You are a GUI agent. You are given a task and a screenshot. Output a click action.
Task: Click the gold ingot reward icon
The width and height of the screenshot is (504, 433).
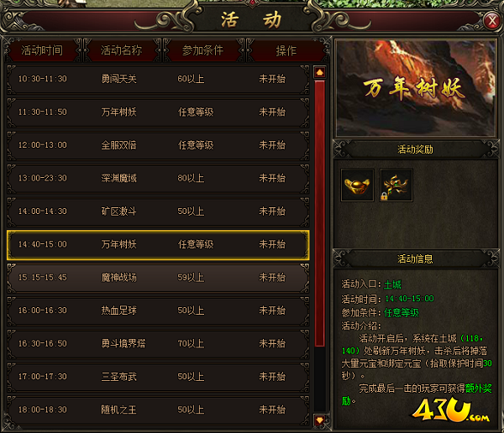pos(357,185)
